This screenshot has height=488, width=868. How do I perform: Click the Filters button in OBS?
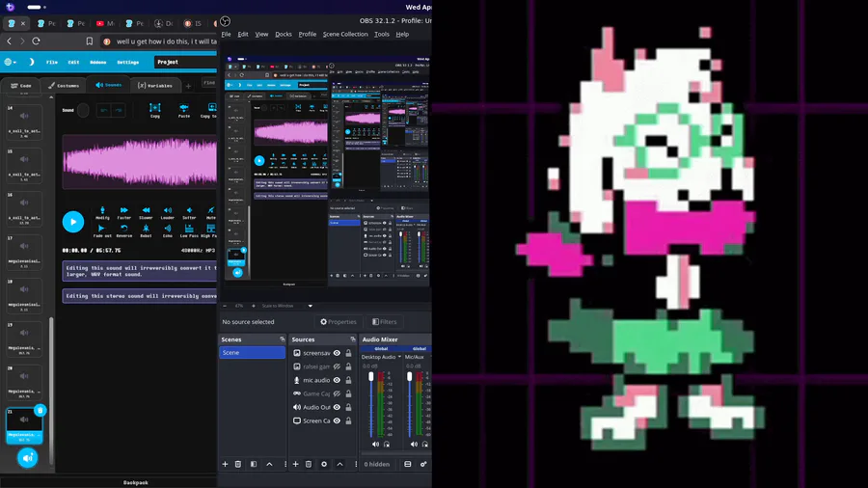[384, 321]
